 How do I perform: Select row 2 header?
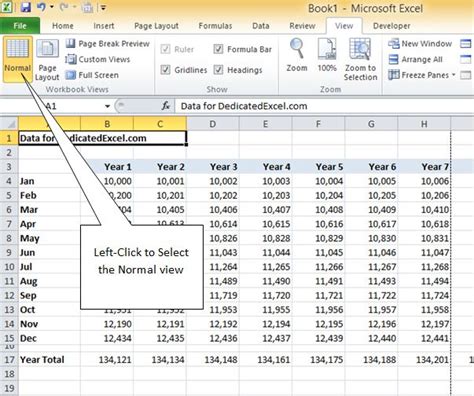point(9,152)
